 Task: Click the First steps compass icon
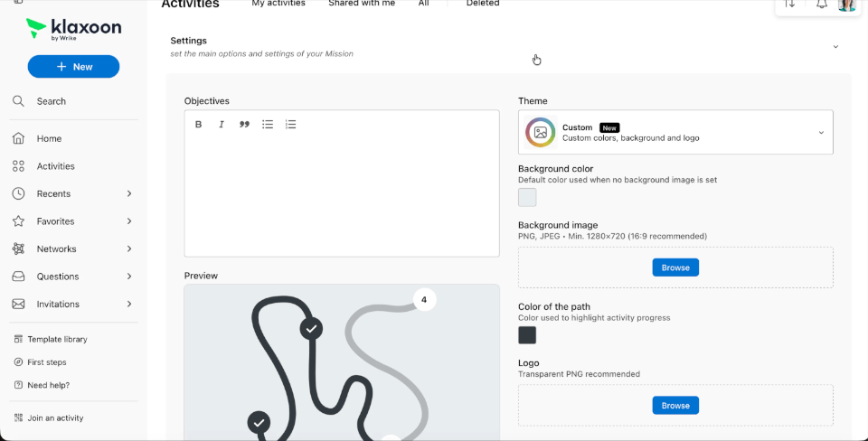click(18, 362)
